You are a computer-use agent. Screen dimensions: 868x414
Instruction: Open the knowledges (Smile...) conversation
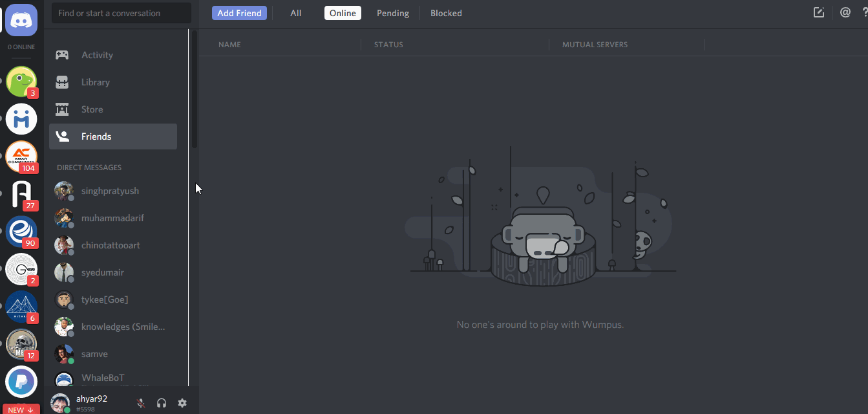coord(113,327)
